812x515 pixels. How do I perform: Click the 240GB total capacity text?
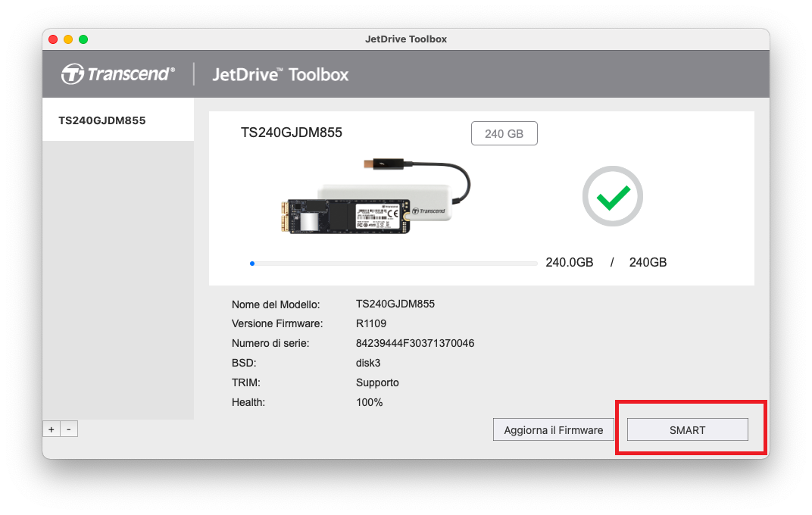click(x=648, y=262)
